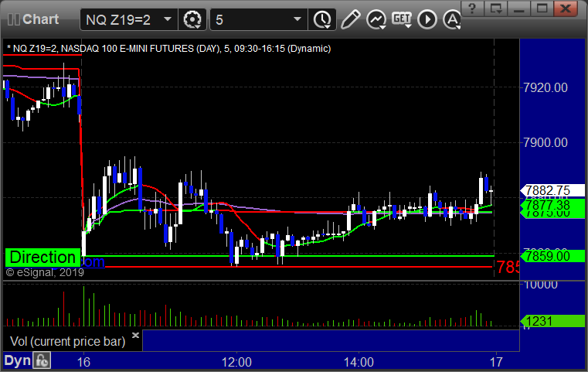Click into the NQ Z19=2 symbol field

point(128,19)
